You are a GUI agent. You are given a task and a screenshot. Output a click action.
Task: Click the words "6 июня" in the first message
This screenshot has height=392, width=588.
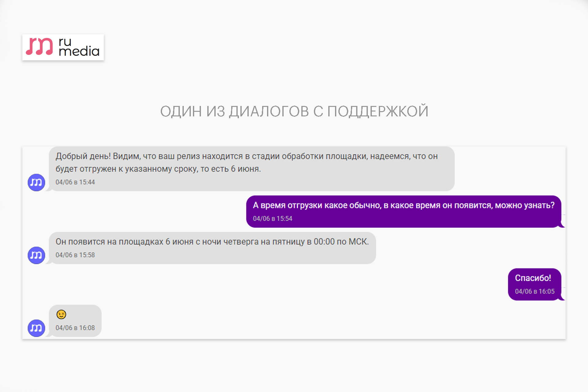(x=246, y=169)
